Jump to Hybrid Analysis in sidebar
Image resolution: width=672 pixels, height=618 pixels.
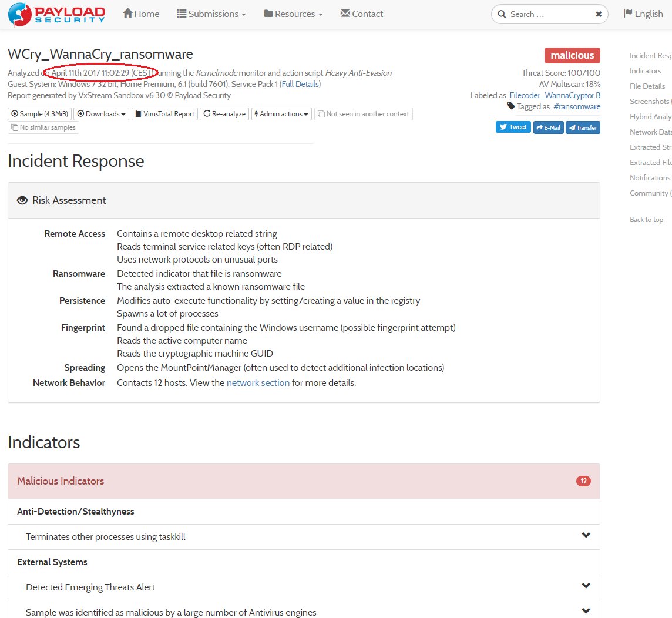point(651,116)
